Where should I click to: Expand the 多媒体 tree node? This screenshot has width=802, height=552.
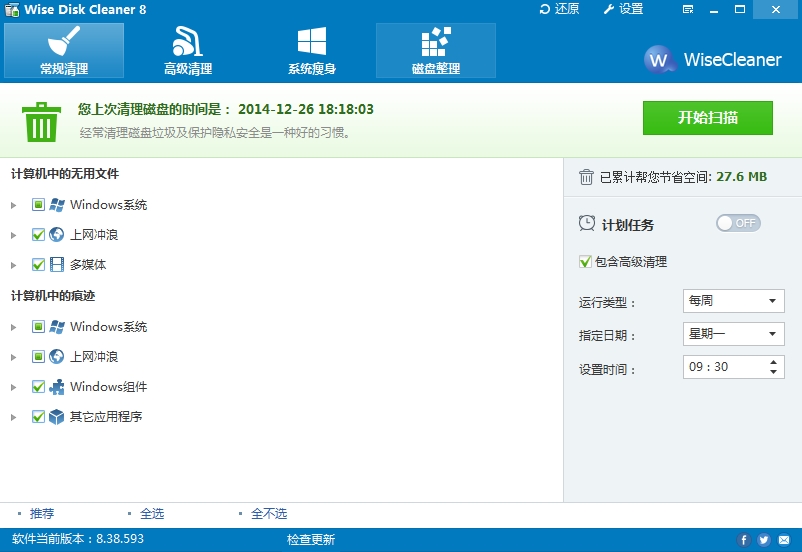coord(14,266)
